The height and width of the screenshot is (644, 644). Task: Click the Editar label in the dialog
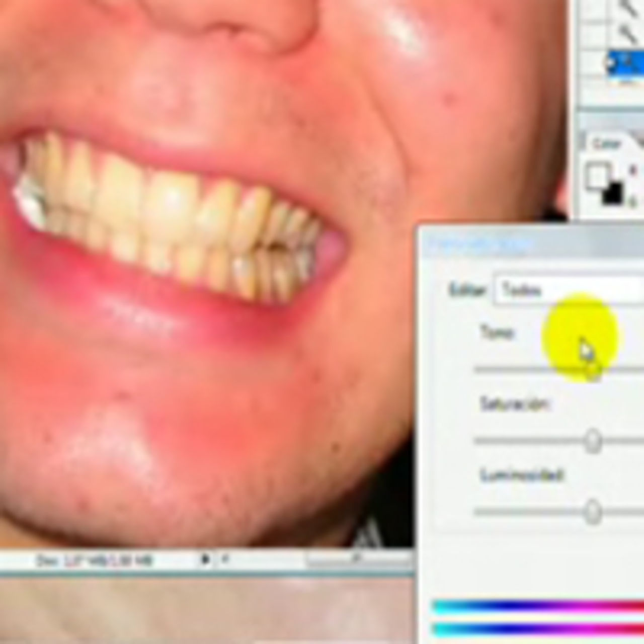pyautogui.click(x=467, y=290)
